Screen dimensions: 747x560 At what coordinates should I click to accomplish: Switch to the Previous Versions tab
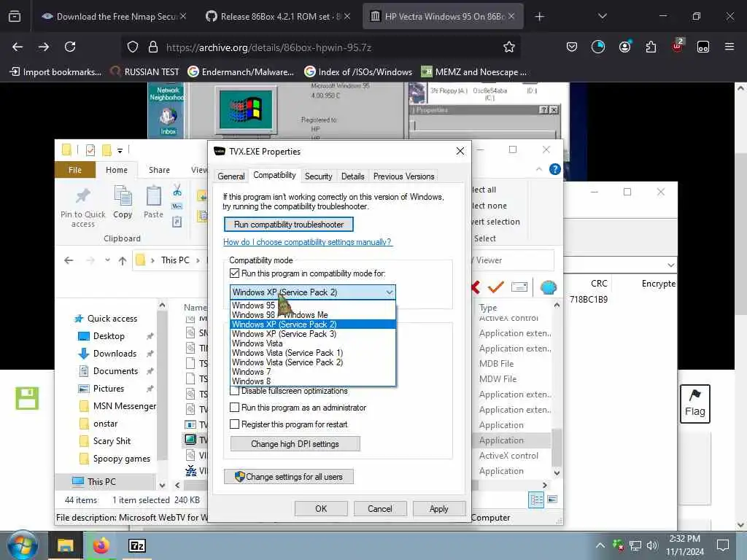point(403,176)
